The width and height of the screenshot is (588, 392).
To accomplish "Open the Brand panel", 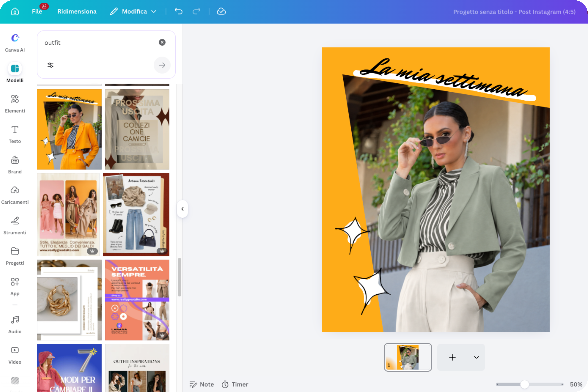I will pyautogui.click(x=15, y=165).
